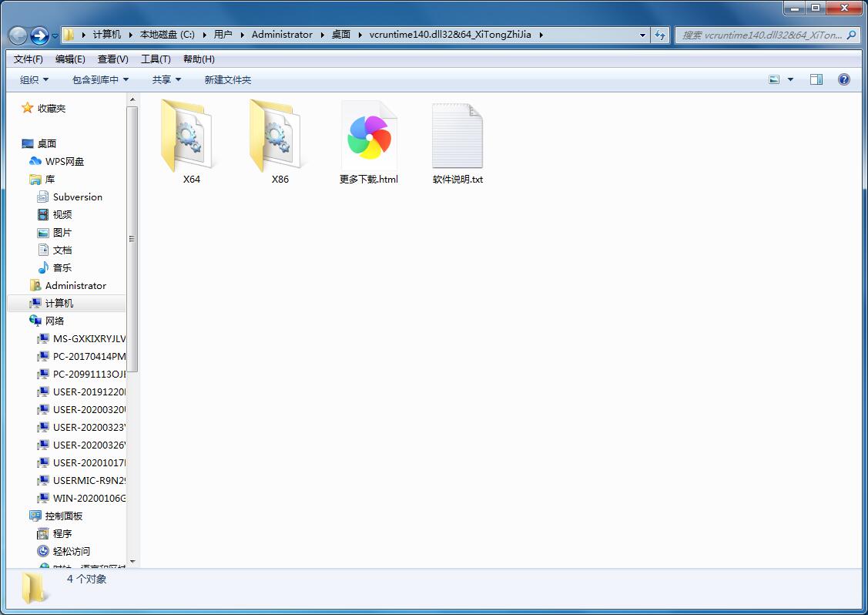
Task: Click the forward navigation arrow
Action: 39,36
